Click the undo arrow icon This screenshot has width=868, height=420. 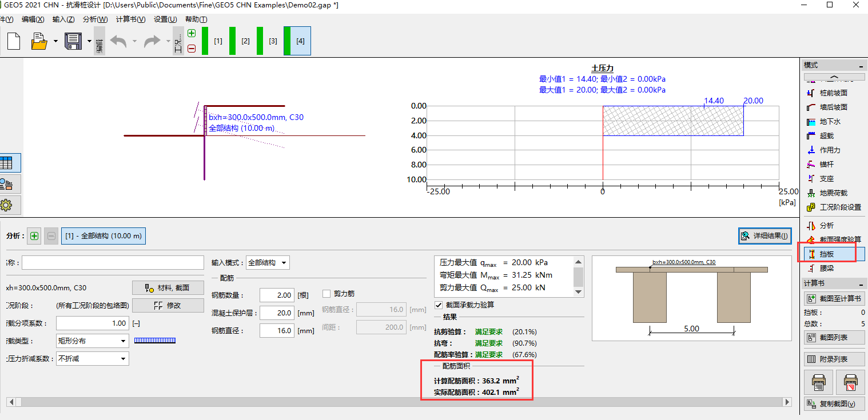[x=118, y=41]
